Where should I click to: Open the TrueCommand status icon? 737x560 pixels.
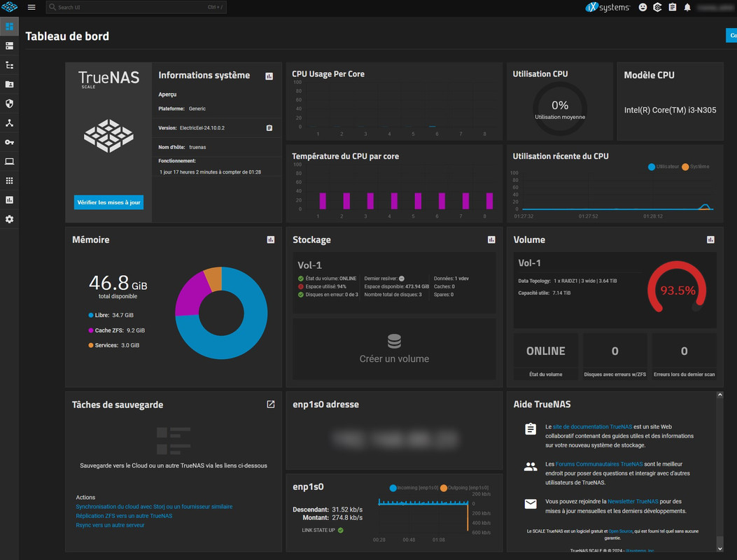pos(658,7)
